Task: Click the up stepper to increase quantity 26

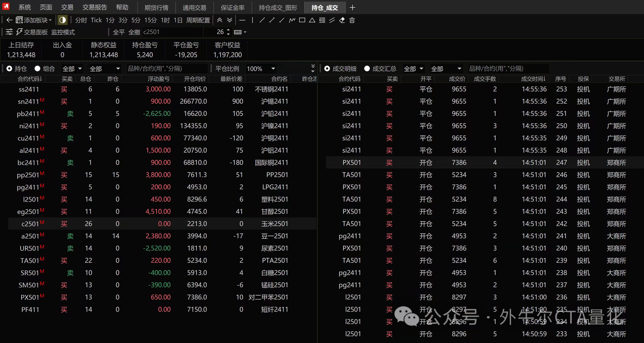Action: coord(228,30)
